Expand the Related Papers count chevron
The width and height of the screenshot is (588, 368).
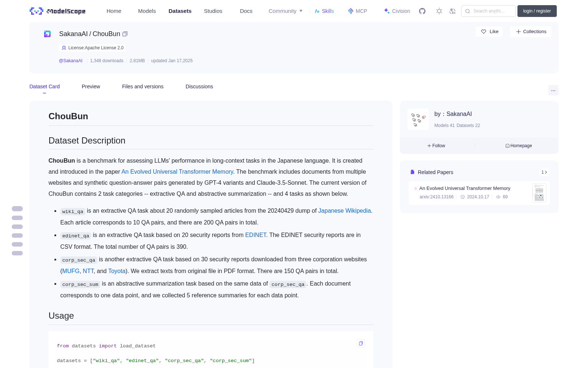[x=544, y=172]
